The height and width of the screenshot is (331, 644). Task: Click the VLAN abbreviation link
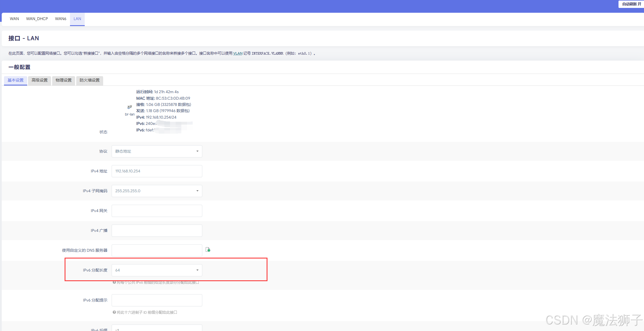click(238, 53)
